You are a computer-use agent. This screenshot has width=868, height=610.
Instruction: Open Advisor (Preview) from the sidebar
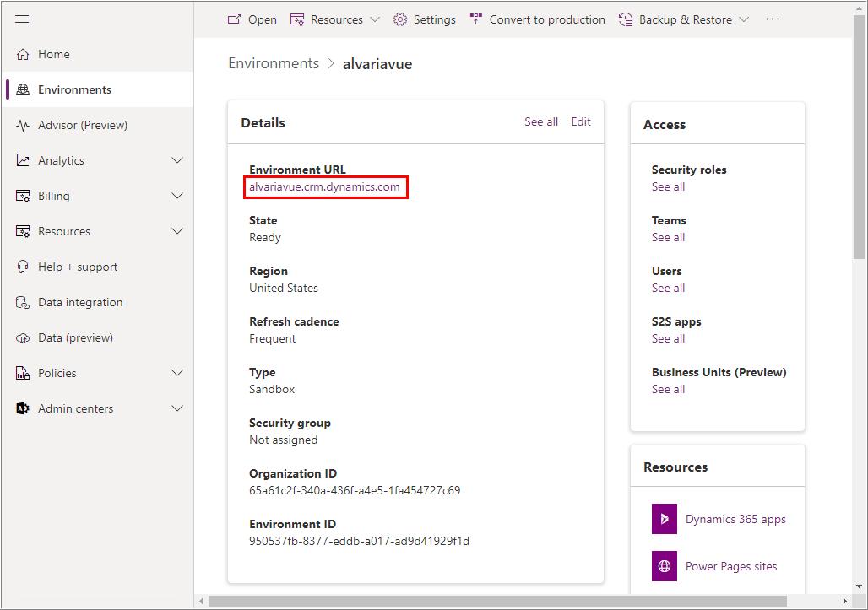24,125
